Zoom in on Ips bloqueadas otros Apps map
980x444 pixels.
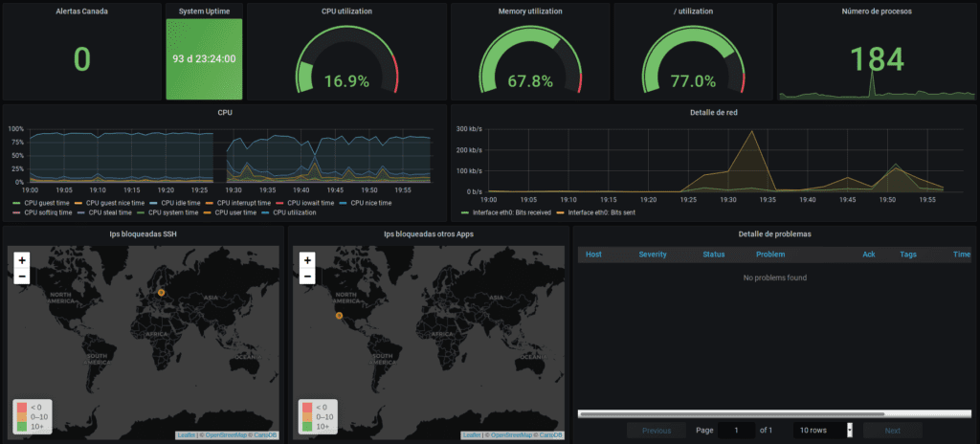[307, 260]
